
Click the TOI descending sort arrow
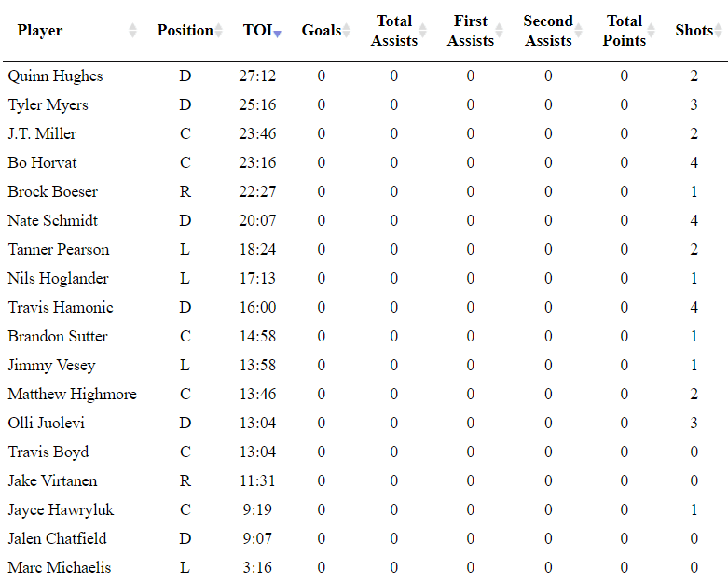[x=277, y=34]
